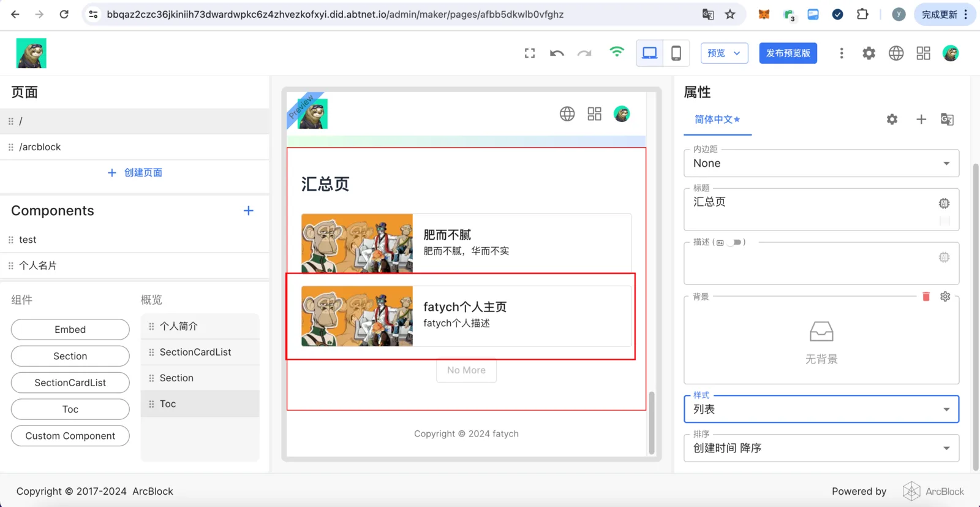This screenshot has height=507, width=980.
Task: Select SectionCardList in the overview list
Action: 200,352
